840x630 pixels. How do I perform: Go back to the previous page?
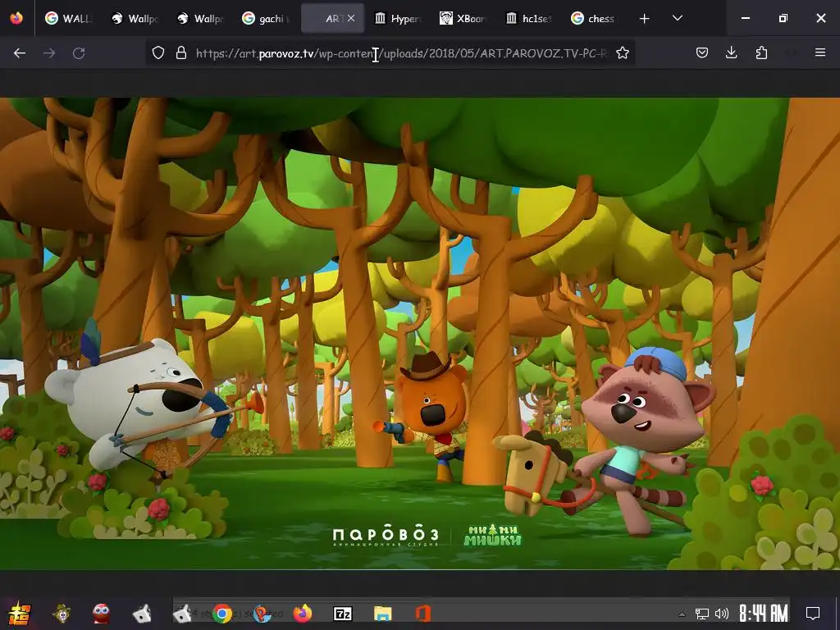pos(20,53)
